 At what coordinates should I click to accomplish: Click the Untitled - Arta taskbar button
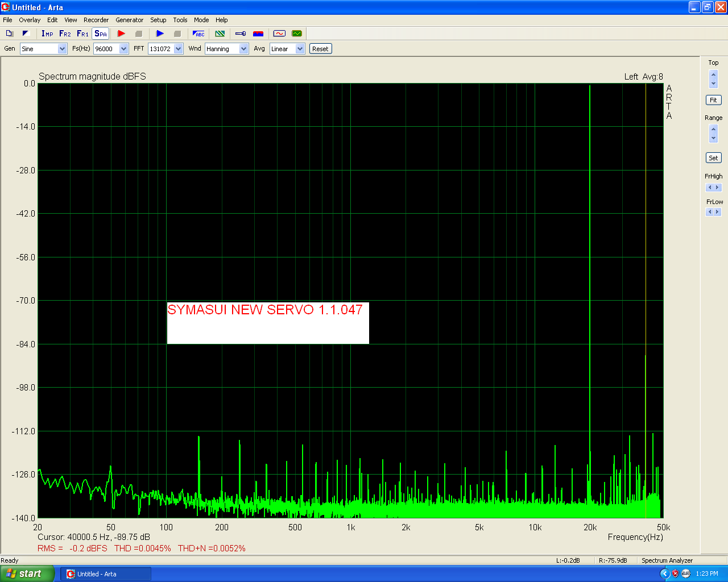tap(106, 574)
